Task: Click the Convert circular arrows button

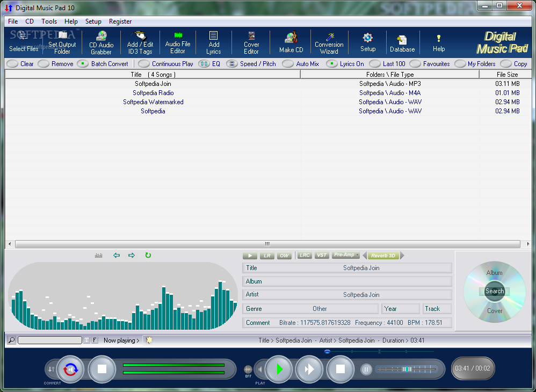Action: coord(70,369)
